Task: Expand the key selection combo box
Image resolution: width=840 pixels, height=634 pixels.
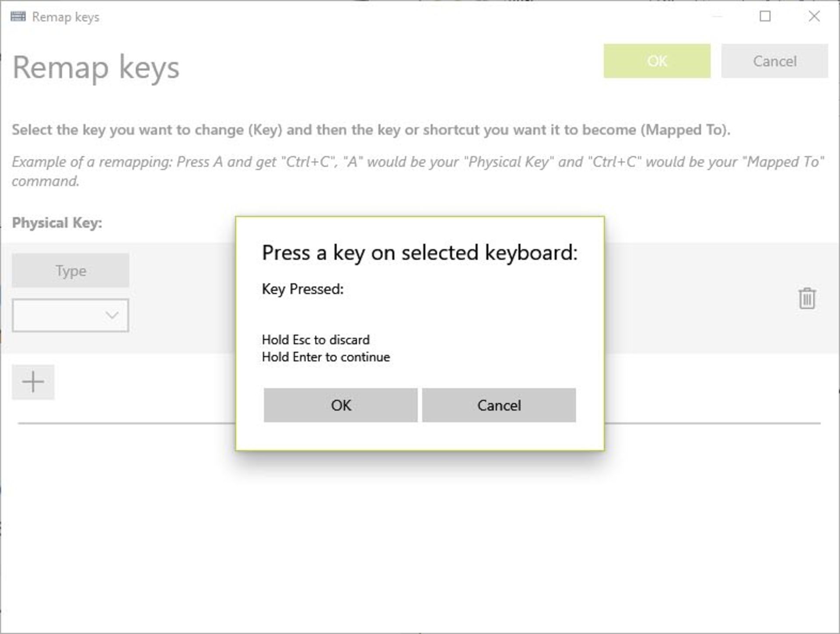Action: point(70,315)
